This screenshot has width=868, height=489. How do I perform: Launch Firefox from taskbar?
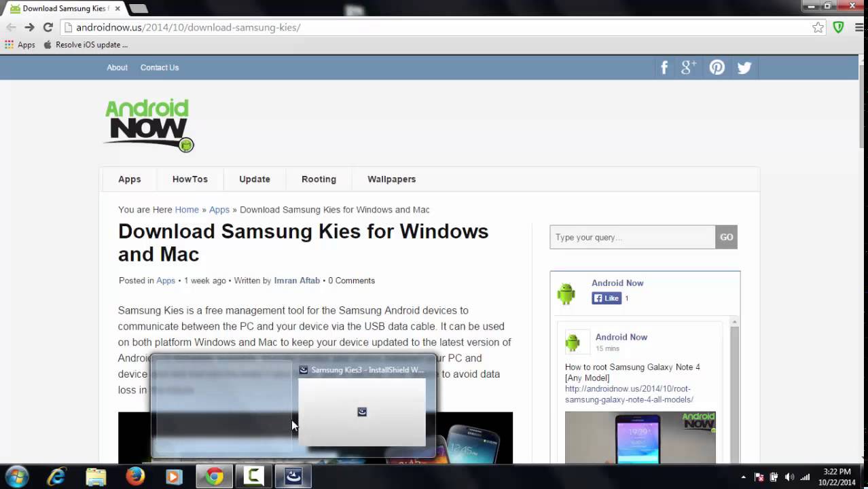tap(135, 477)
